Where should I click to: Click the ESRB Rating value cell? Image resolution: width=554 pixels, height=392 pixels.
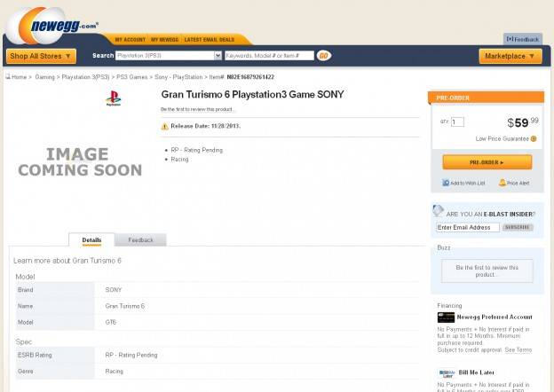tap(257, 355)
